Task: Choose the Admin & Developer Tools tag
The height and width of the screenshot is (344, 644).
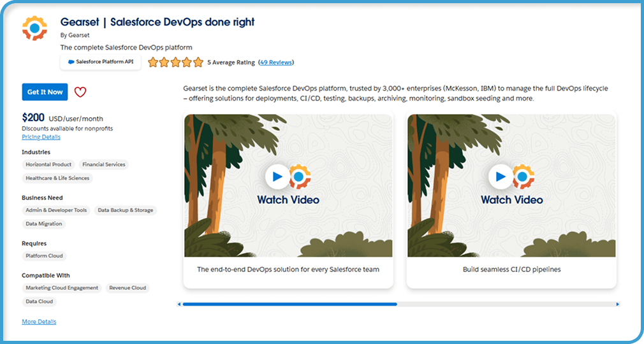Action: 56,210
